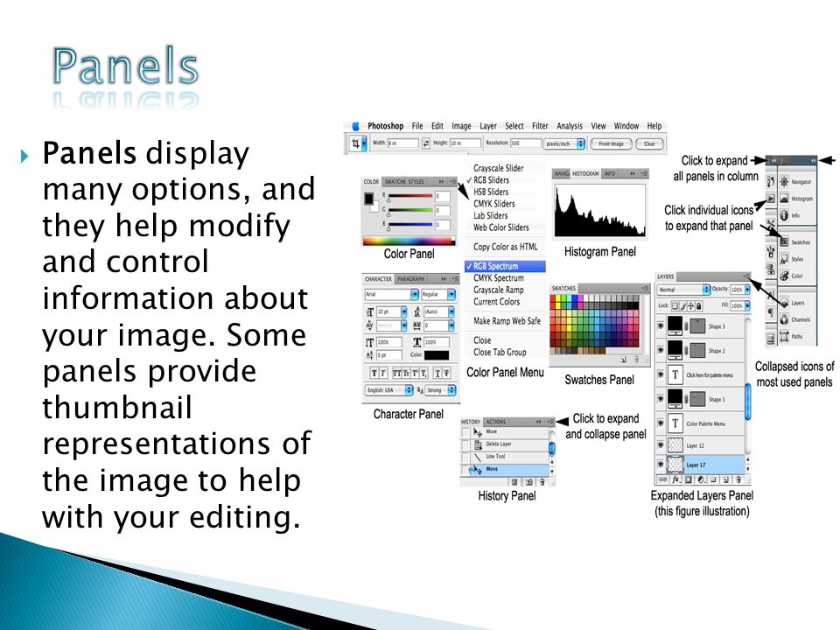Viewport: 840px width, 630px height.
Task: Click the Width input field
Action: click(x=402, y=143)
